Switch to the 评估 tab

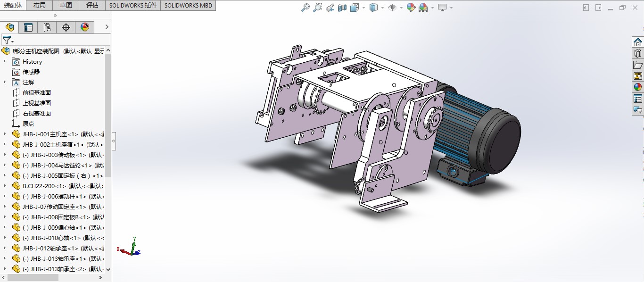click(92, 5)
